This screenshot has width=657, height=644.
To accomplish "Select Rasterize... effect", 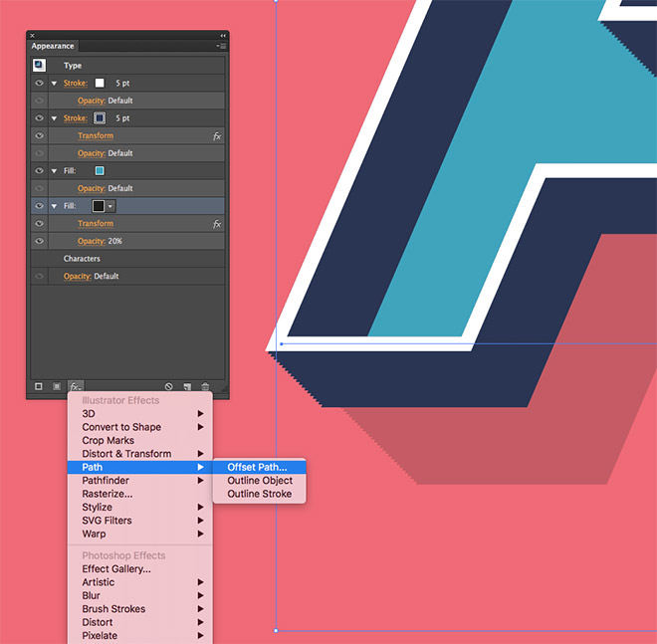I will click(x=140, y=494).
